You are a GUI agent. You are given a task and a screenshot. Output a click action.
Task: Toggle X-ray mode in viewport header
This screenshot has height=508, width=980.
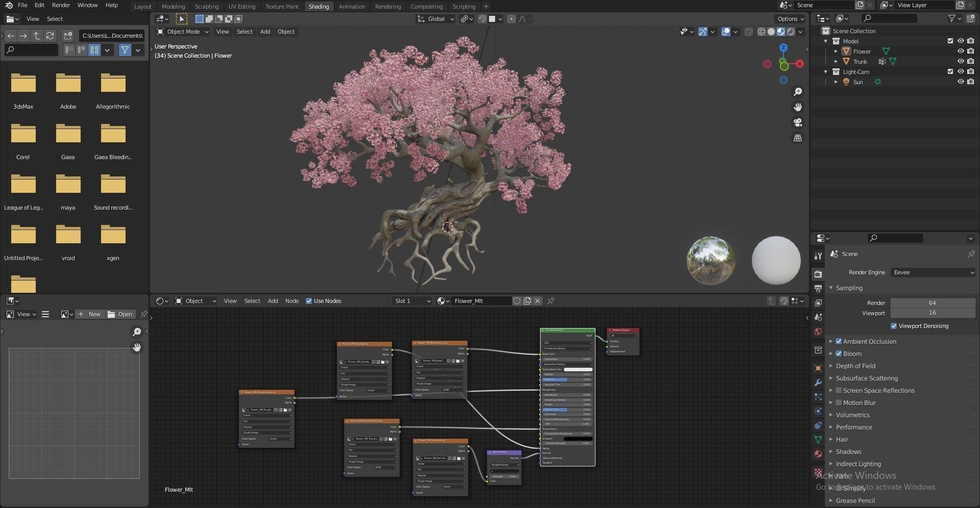[x=748, y=32]
